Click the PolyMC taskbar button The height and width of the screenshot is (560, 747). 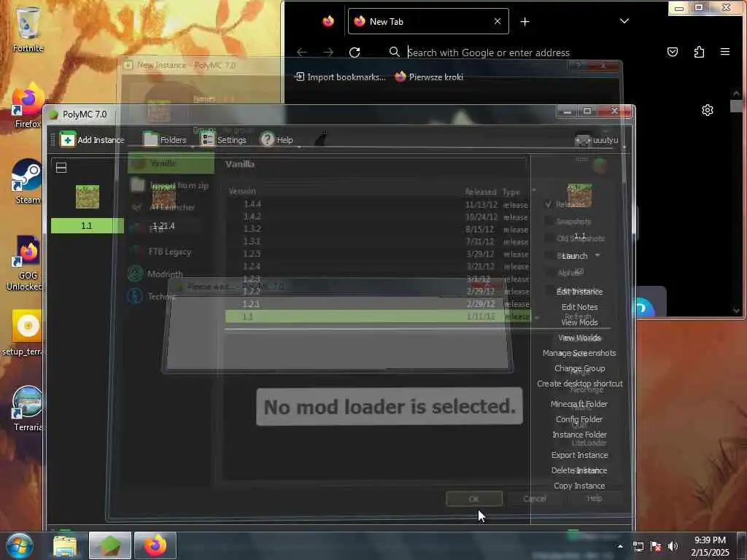point(109,545)
